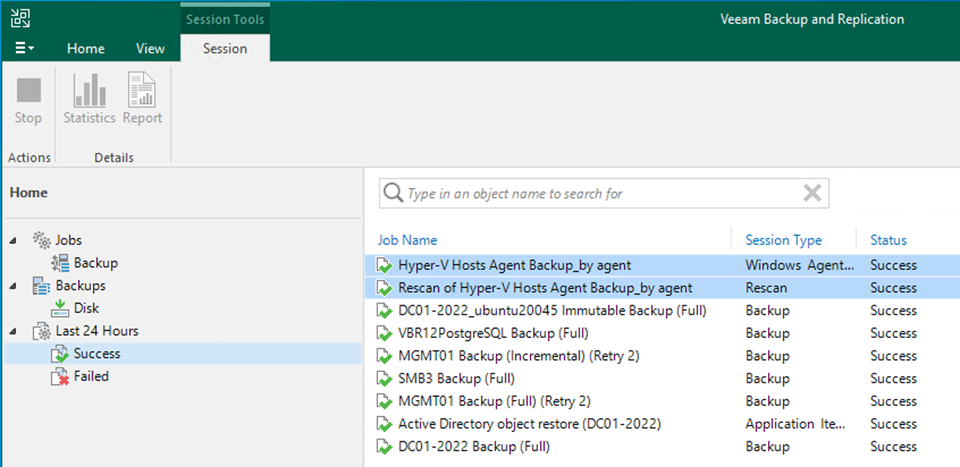This screenshot has width=960, height=467.
Task: Click the Last 24 Hours node icon
Action: point(42,332)
